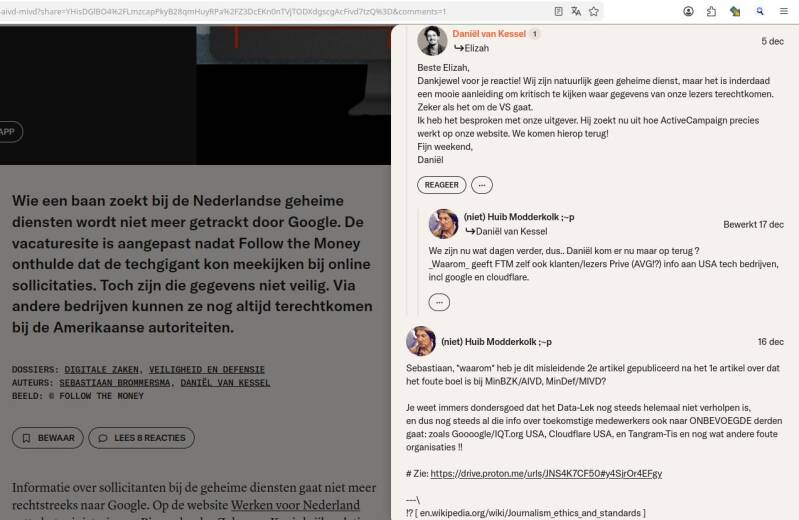Bookmark this page with the star icon

(x=594, y=11)
